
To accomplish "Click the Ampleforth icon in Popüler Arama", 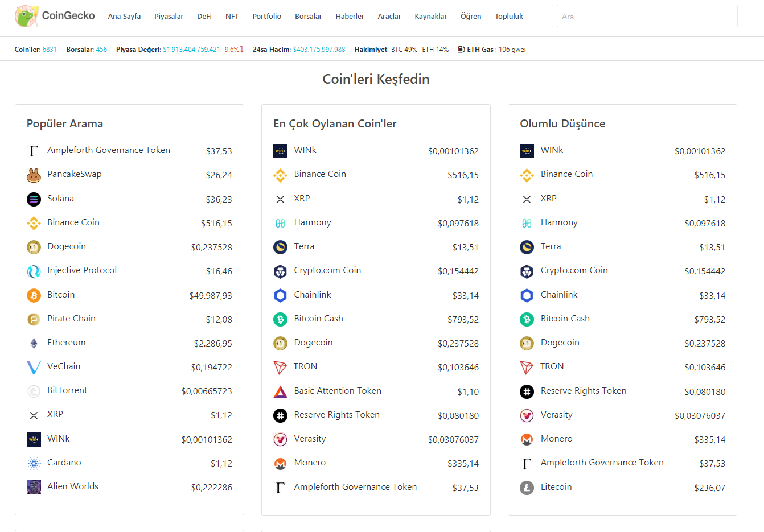I will (x=34, y=151).
